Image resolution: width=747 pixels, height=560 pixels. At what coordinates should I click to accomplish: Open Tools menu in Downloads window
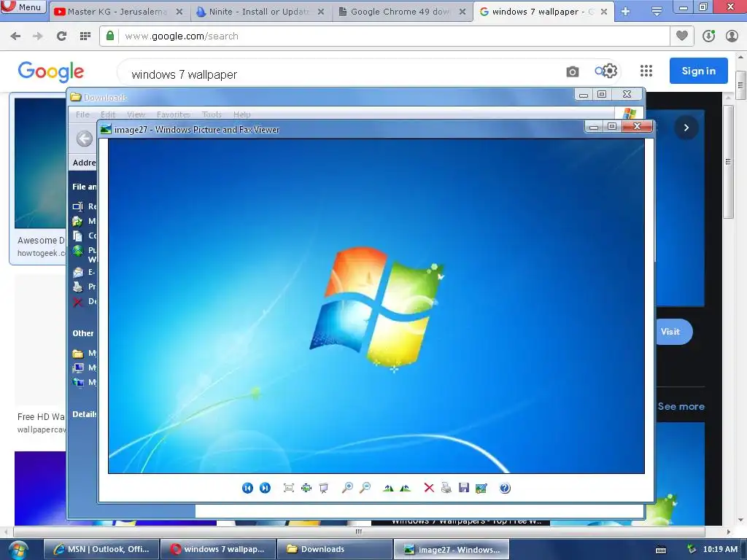212,114
